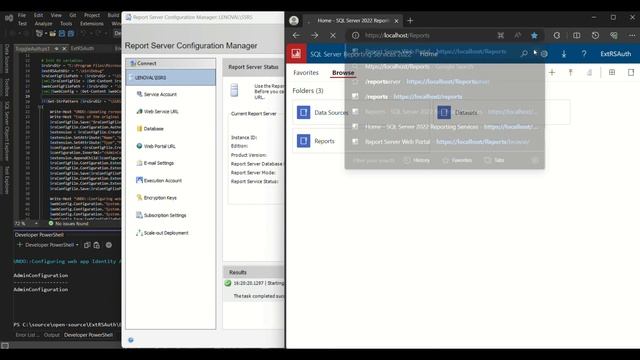Open Visual Studio Test menu

point(22,24)
